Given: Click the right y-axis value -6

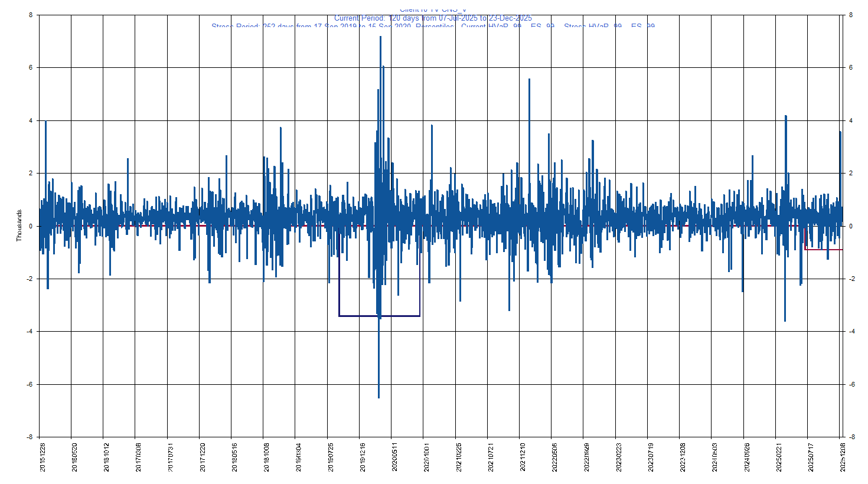Looking at the screenshot, I should tap(851, 385).
